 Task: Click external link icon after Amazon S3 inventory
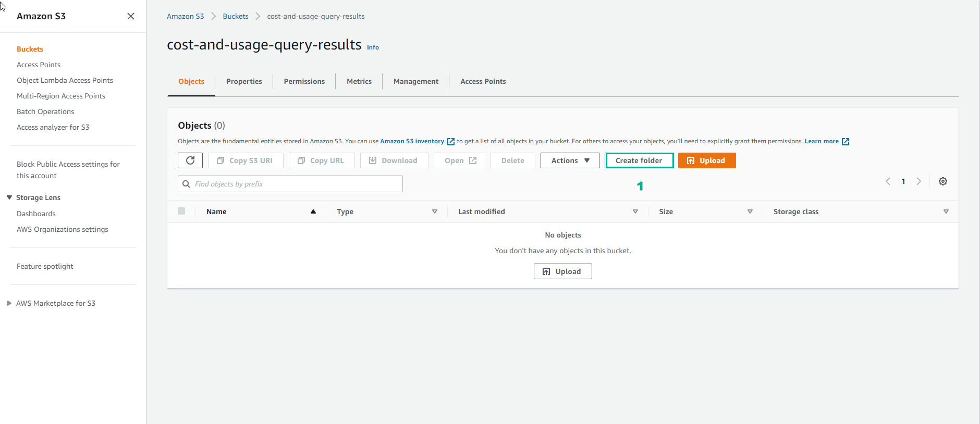(451, 142)
